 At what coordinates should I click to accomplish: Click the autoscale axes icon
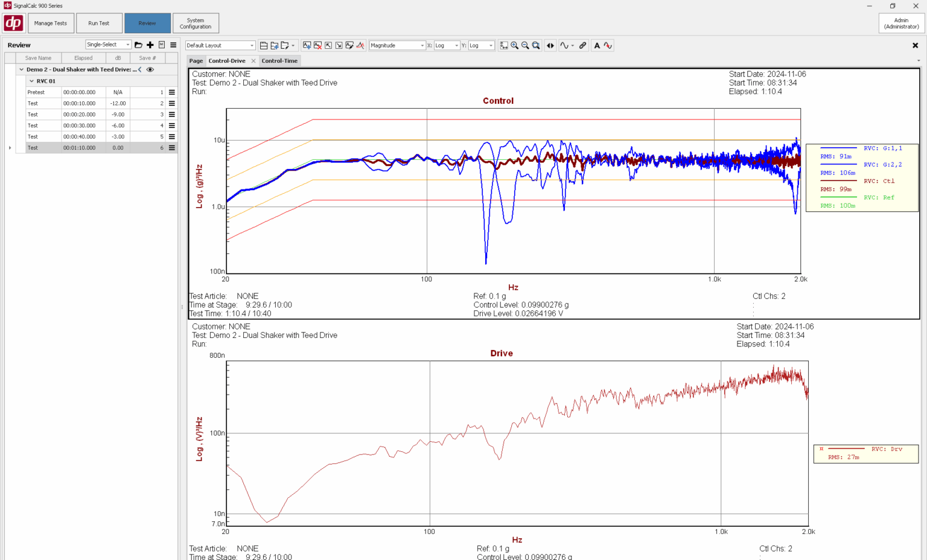504,45
